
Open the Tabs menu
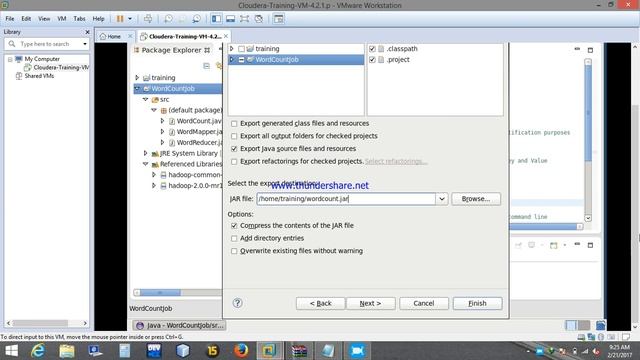(x=79, y=19)
